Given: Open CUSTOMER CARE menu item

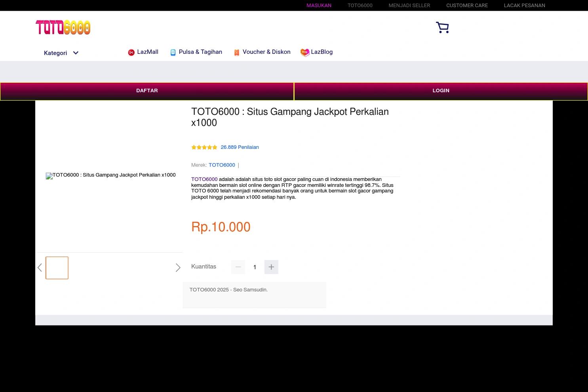Looking at the screenshot, I should click(467, 6).
